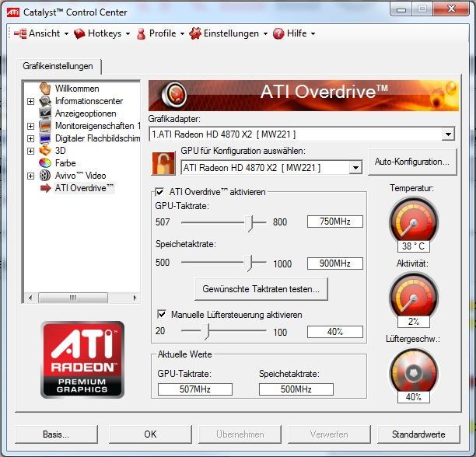Image resolution: width=476 pixels, height=457 pixels.
Task: Open the Einstellungen menu
Action: coord(229,33)
